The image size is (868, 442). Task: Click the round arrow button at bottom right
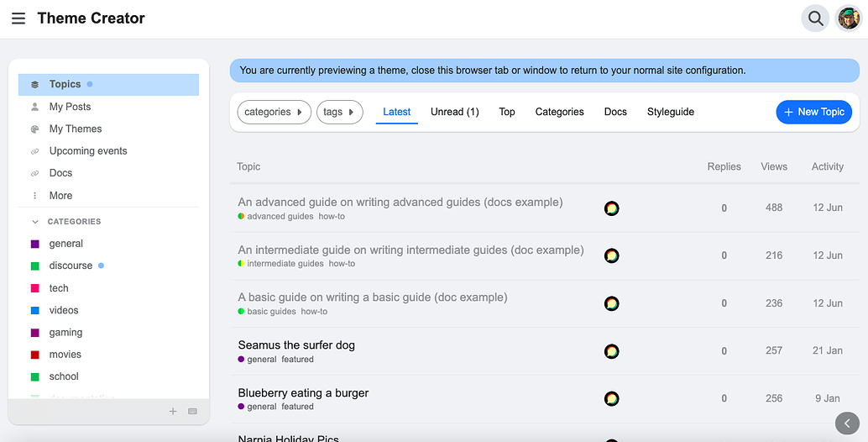point(848,424)
